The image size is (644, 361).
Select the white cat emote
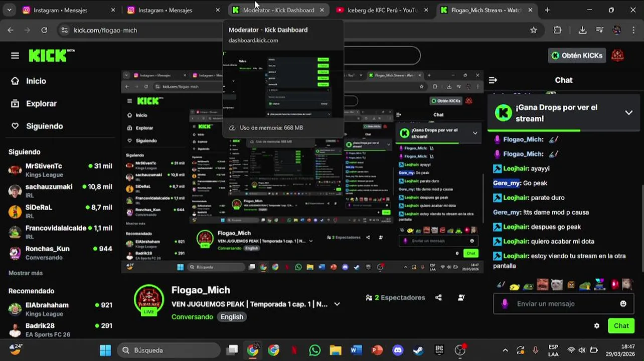[x=556, y=285]
